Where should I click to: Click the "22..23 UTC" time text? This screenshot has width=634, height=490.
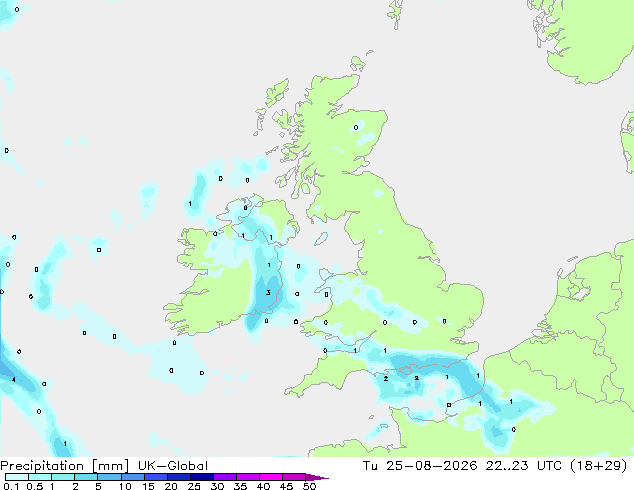pyautogui.click(x=524, y=466)
